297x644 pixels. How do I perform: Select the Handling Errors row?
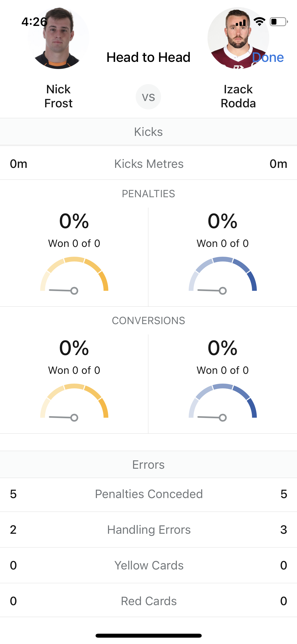point(148,530)
